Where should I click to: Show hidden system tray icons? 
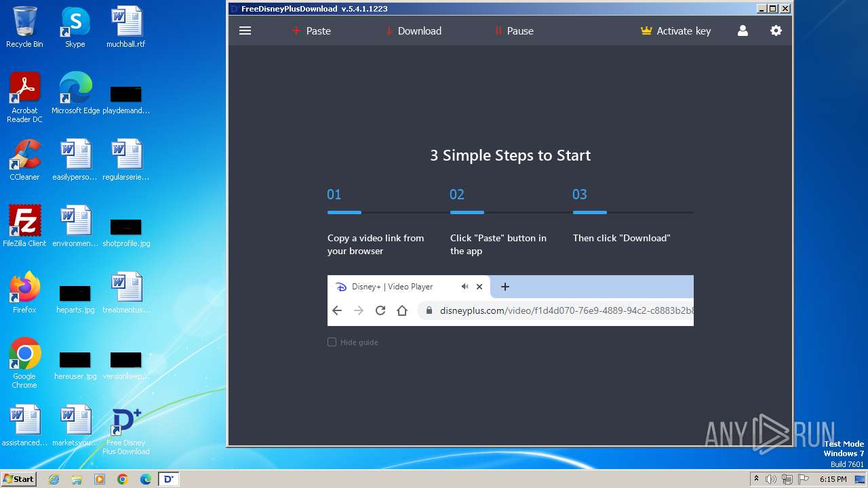(x=756, y=479)
